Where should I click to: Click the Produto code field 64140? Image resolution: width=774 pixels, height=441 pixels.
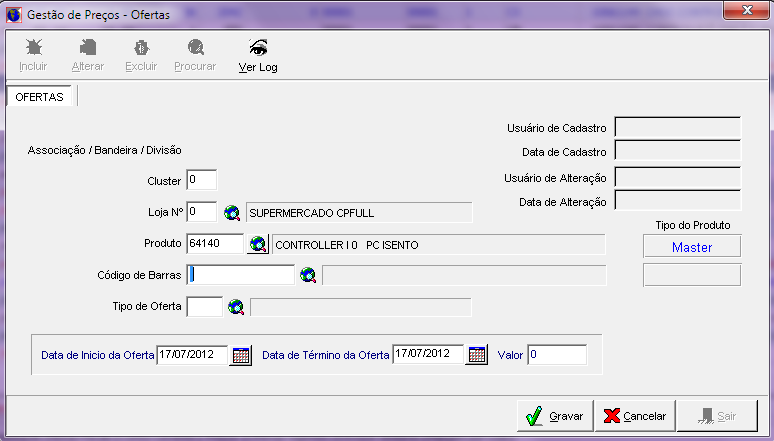coord(215,243)
